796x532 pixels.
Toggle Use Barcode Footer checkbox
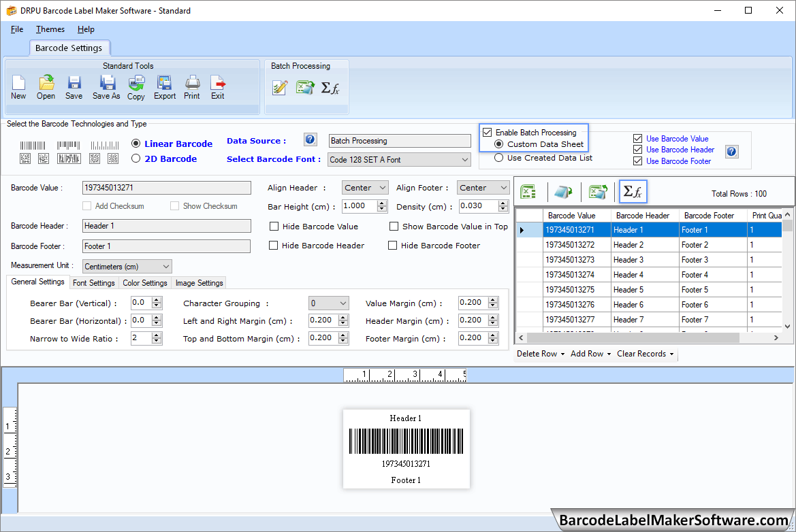637,161
